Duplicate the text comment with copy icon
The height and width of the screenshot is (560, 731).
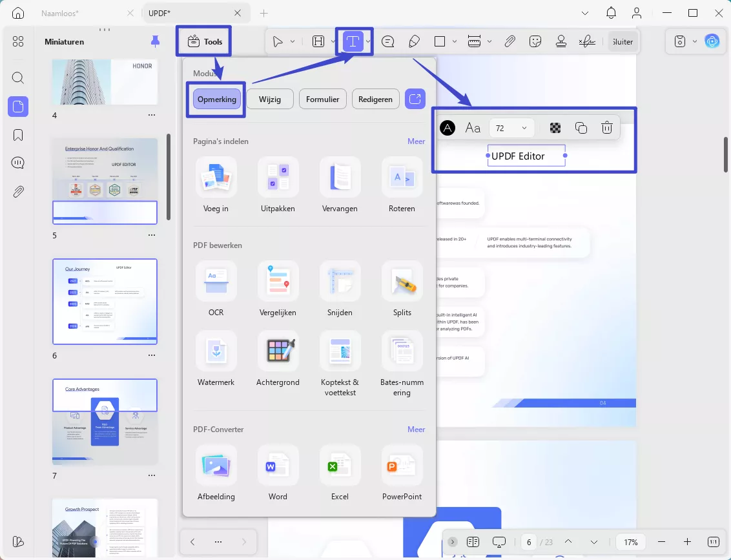pos(581,128)
